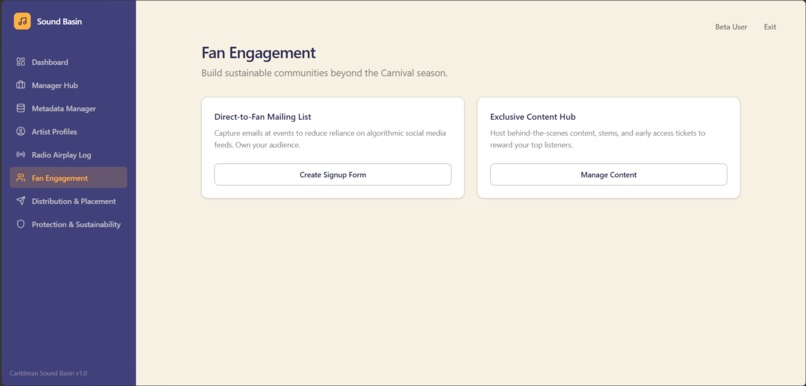Open Metadata Manager label
Viewport: 806px width, 386px height.
64,108
